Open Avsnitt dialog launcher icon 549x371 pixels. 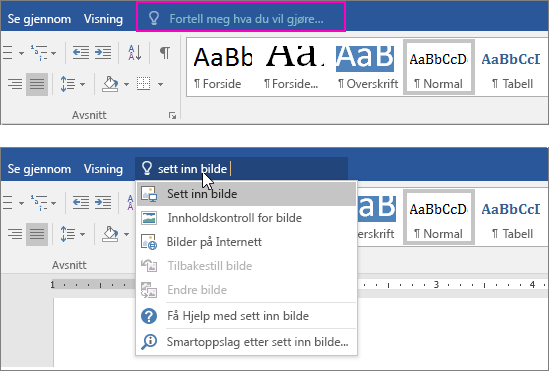[x=172, y=115]
